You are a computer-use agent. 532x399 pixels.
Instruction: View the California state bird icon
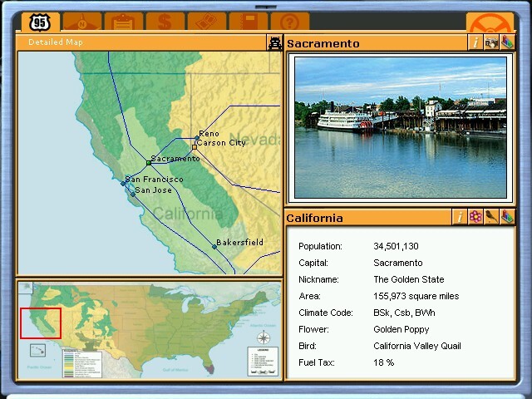[491, 216]
